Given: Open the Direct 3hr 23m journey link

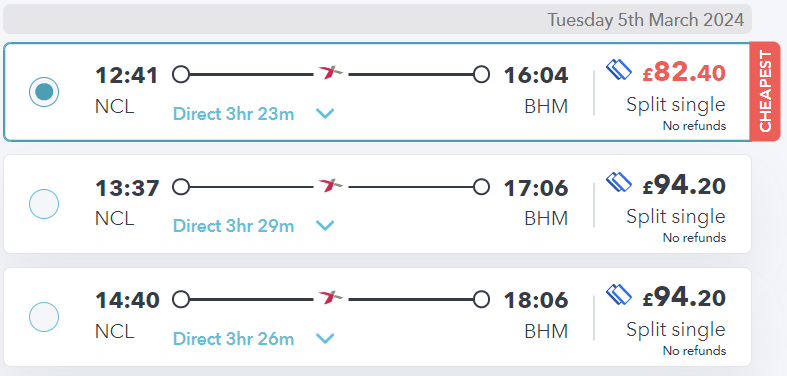Looking at the screenshot, I should pos(233,114).
